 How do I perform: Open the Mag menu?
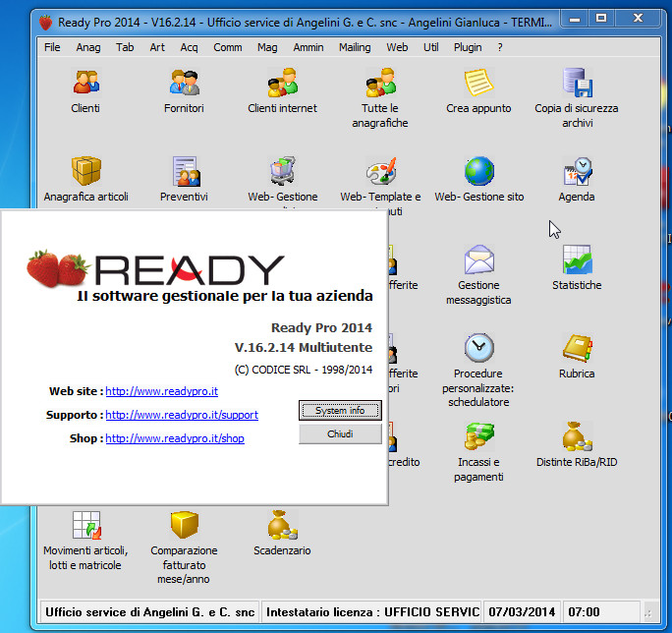[x=267, y=47]
